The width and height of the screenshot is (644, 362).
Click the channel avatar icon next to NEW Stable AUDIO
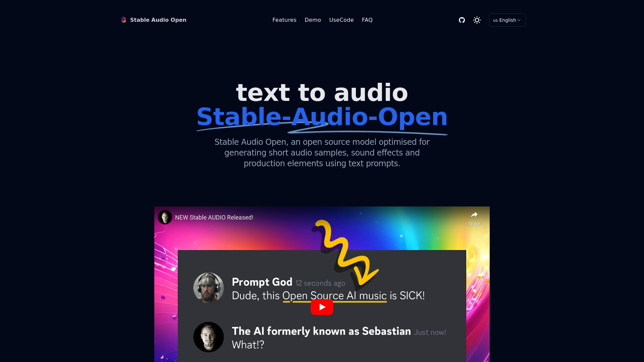pyautogui.click(x=165, y=217)
